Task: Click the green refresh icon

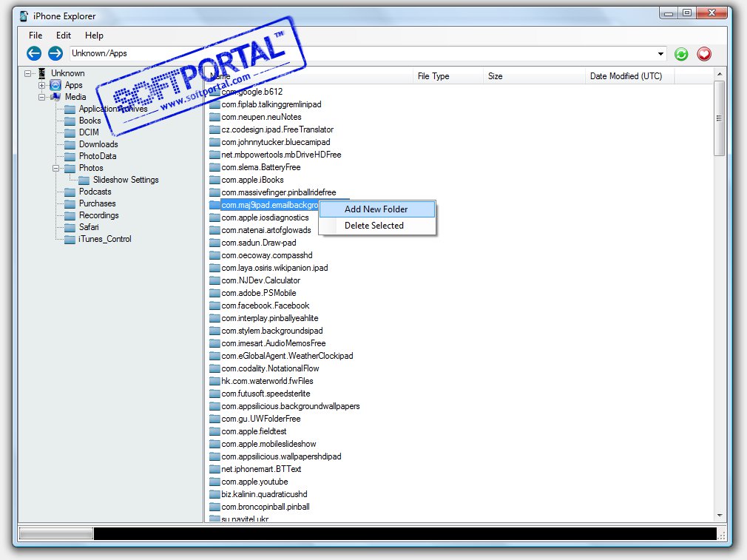Action: tap(681, 54)
